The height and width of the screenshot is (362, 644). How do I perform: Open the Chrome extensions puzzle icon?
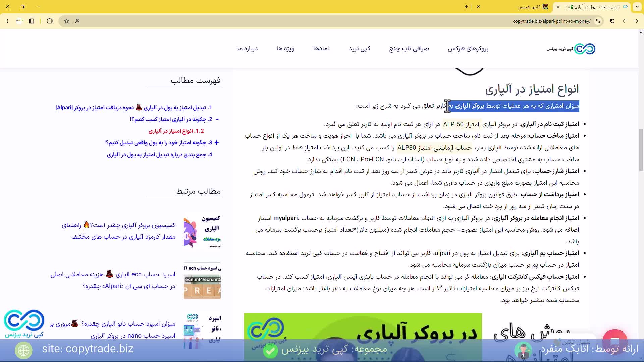pos(50,21)
